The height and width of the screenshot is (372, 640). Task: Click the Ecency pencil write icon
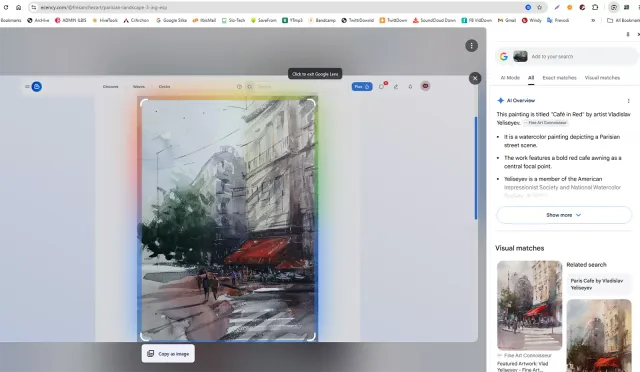tap(396, 87)
